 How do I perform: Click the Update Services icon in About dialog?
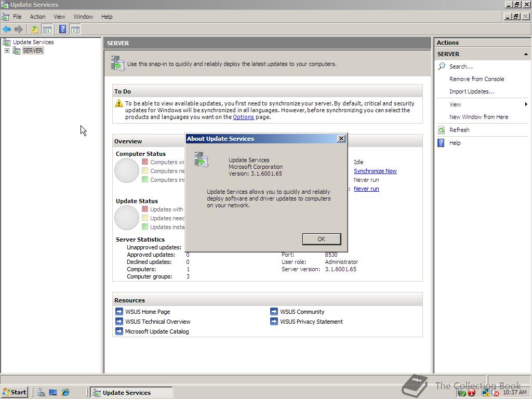[201, 159]
